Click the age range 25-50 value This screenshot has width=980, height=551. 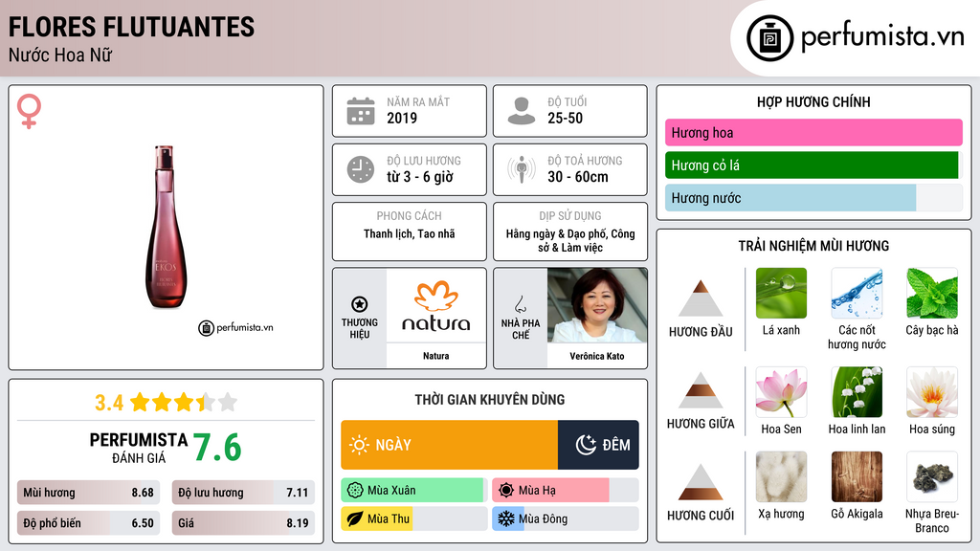point(565,118)
